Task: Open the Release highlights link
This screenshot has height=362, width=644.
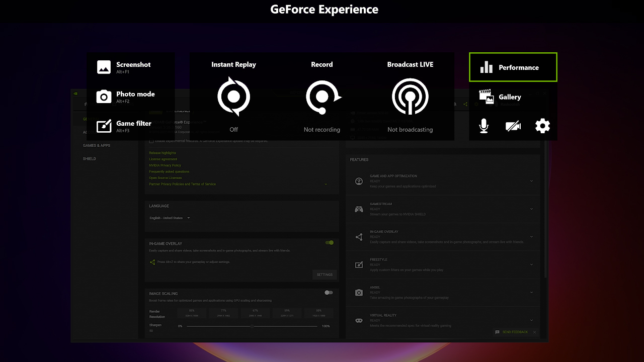Action: tap(163, 153)
